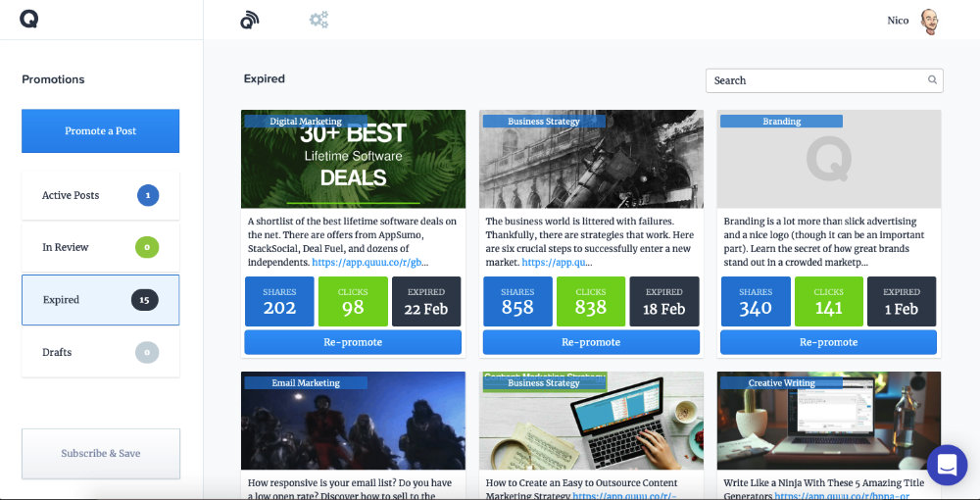980x500 pixels.
Task: Re-promote the lifetime software deals post
Action: [353, 342]
